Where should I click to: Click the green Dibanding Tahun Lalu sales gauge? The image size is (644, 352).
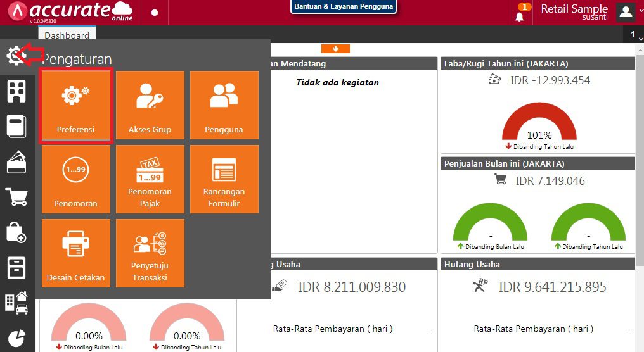[x=588, y=222]
